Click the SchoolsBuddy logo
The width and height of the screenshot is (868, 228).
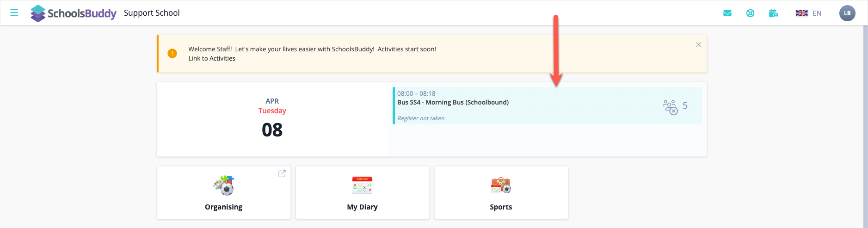74,13
